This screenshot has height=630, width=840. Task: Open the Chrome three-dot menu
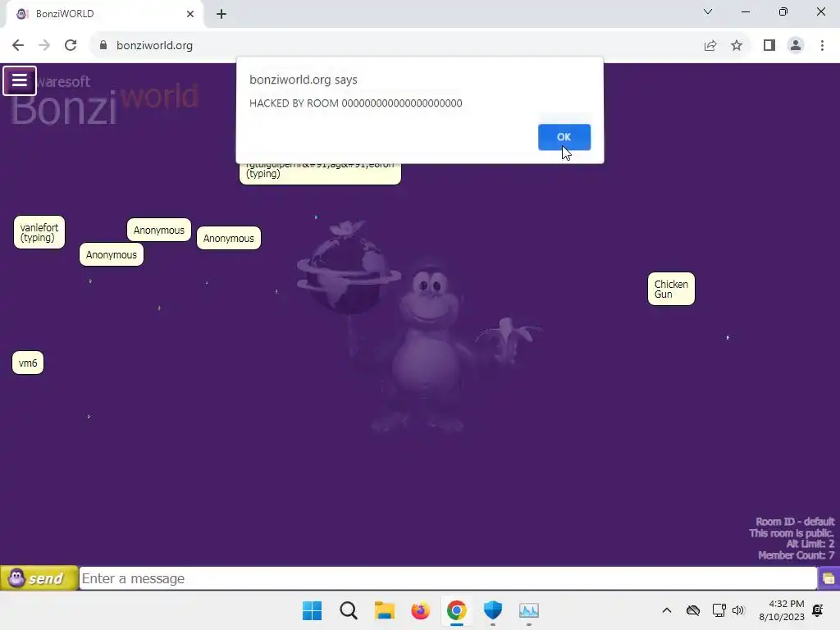pos(822,46)
